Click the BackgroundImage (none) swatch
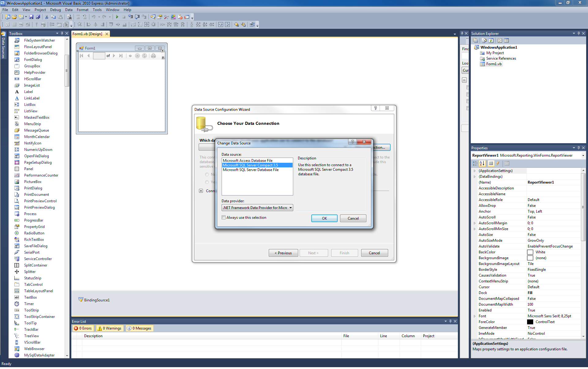588x369 pixels. [530, 258]
